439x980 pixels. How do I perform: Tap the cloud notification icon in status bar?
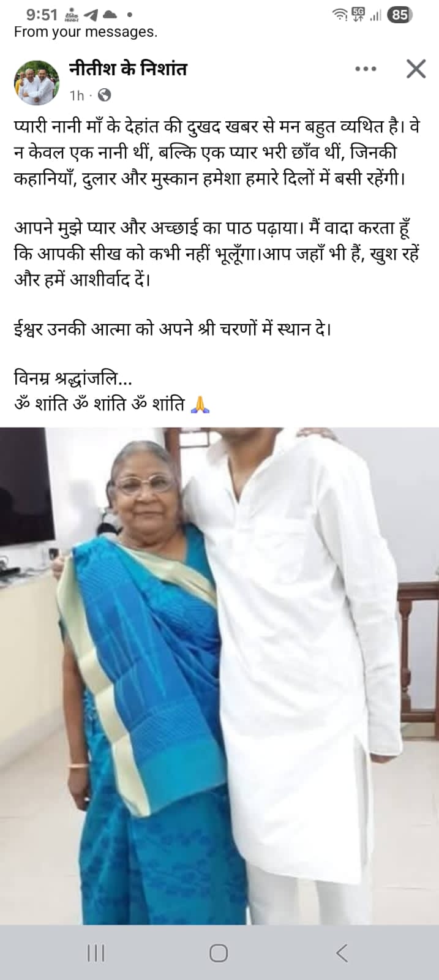pos(110,15)
